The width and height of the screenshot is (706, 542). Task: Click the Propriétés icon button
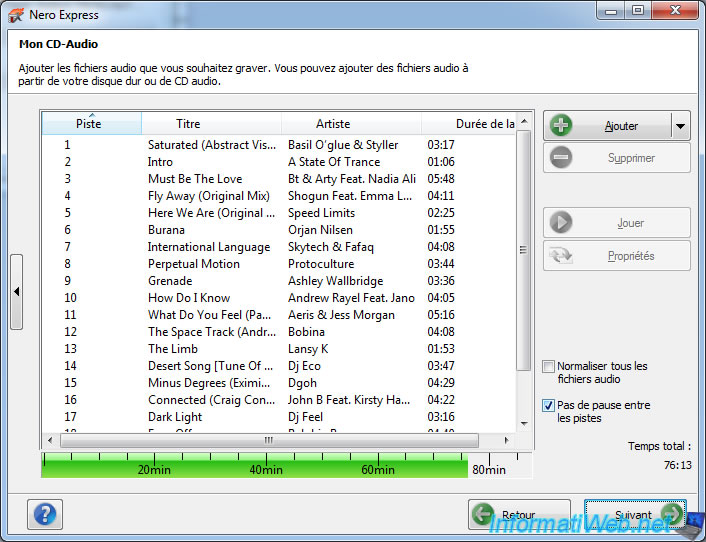click(x=562, y=256)
